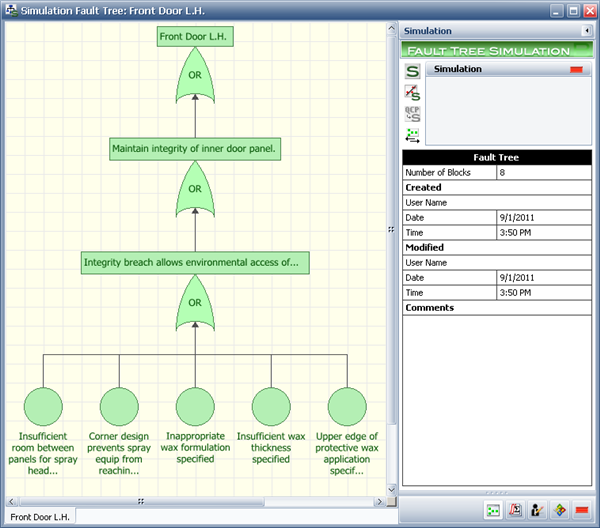The height and width of the screenshot is (528, 600).
Task: Click the red indicator in Simulation header
Action: pos(577,70)
